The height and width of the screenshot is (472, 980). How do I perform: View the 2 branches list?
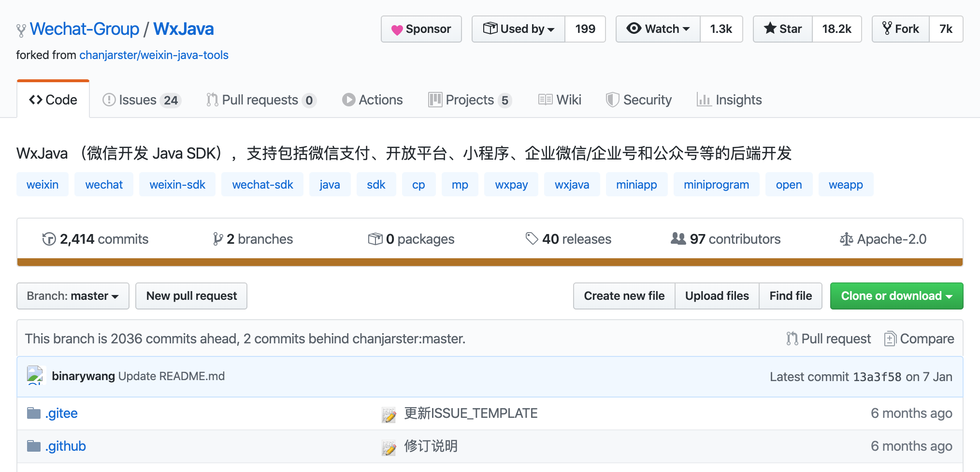[253, 239]
